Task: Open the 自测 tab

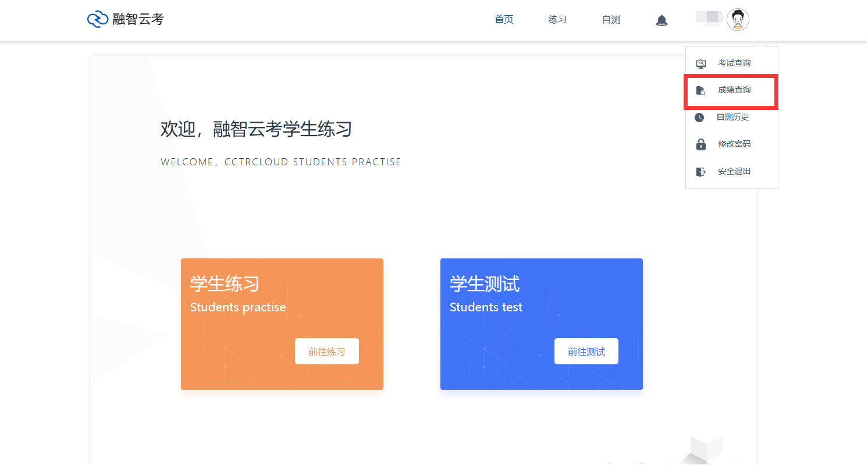Action: point(611,20)
